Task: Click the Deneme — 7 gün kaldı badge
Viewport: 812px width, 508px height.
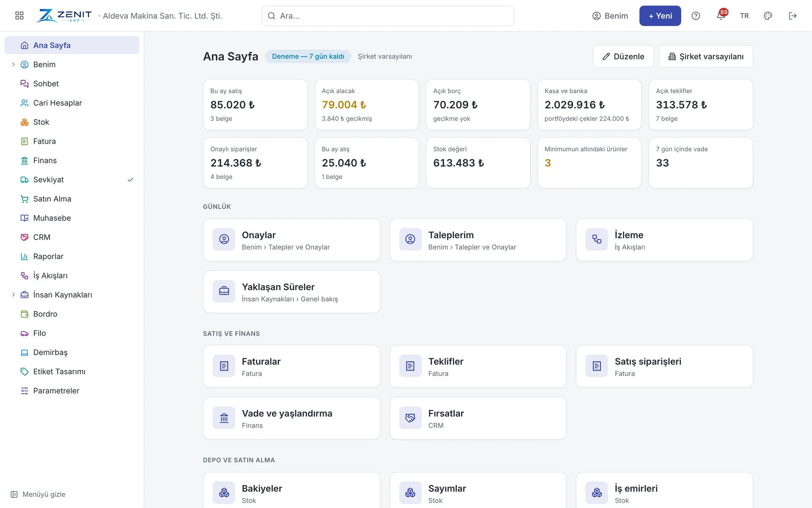Action: click(x=308, y=56)
